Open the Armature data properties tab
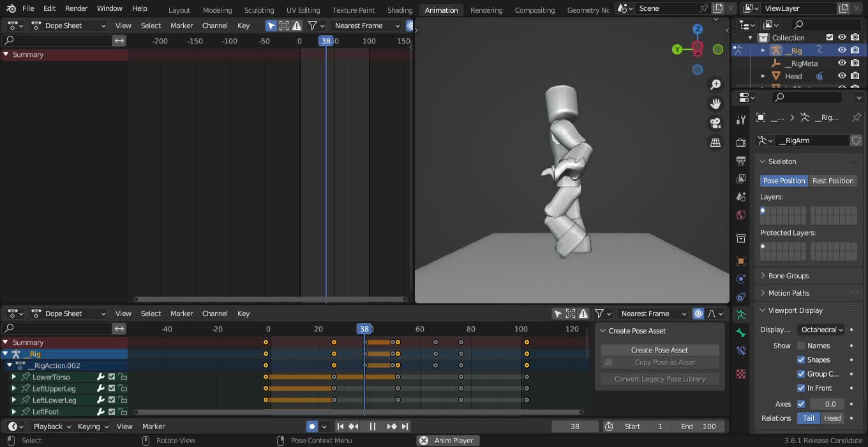Image resolution: width=868 pixels, height=447 pixels. pos(741,315)
